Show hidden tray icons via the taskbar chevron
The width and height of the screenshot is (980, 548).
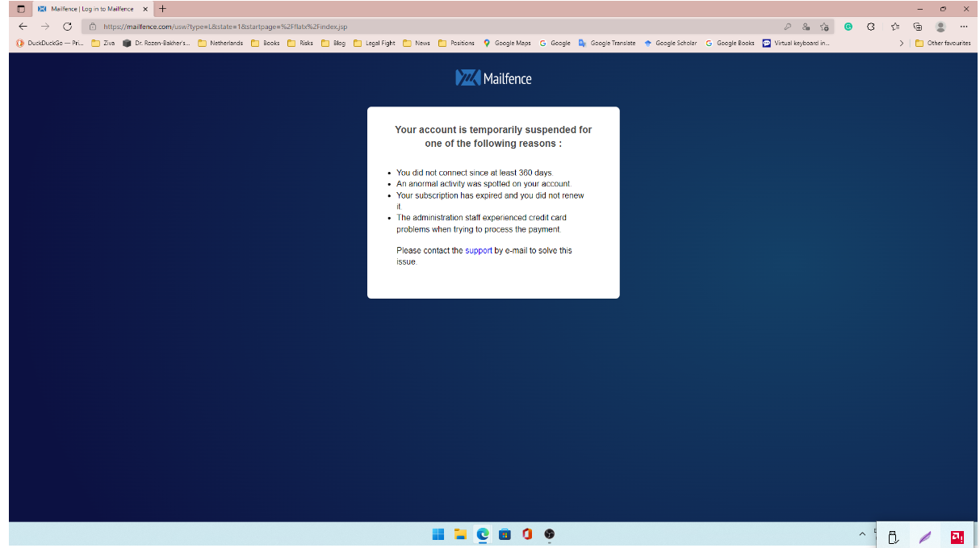pos(862,534)
